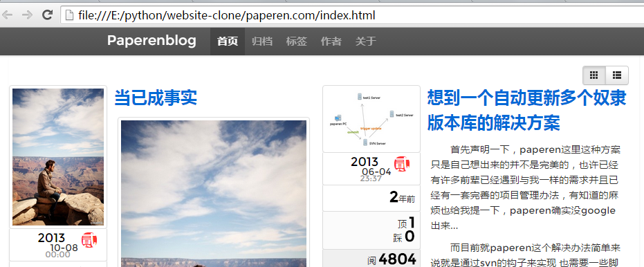Click the large canyon sky image

click(214, 194)
